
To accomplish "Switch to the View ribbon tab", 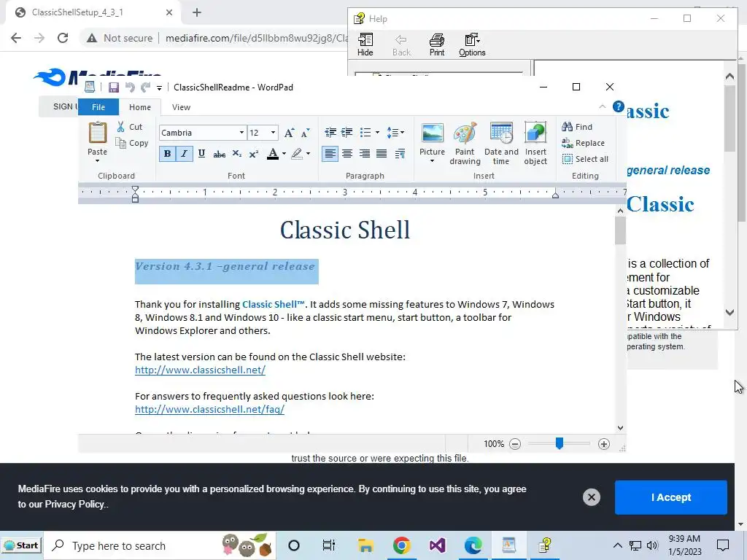I will tap(181, 107).
